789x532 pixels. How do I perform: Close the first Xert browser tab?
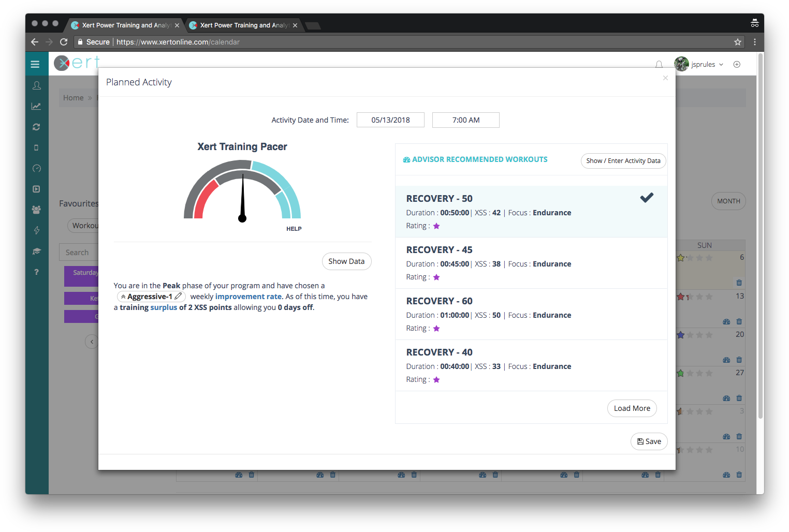(177, 25)
